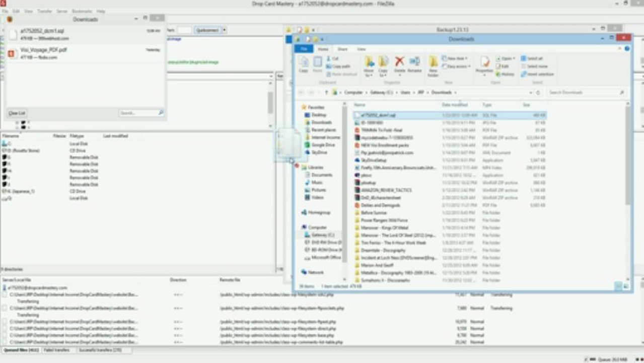Click Invert selection in ribbon
Image resolution: width=644 pixels, height=363 pixels.
537,74
